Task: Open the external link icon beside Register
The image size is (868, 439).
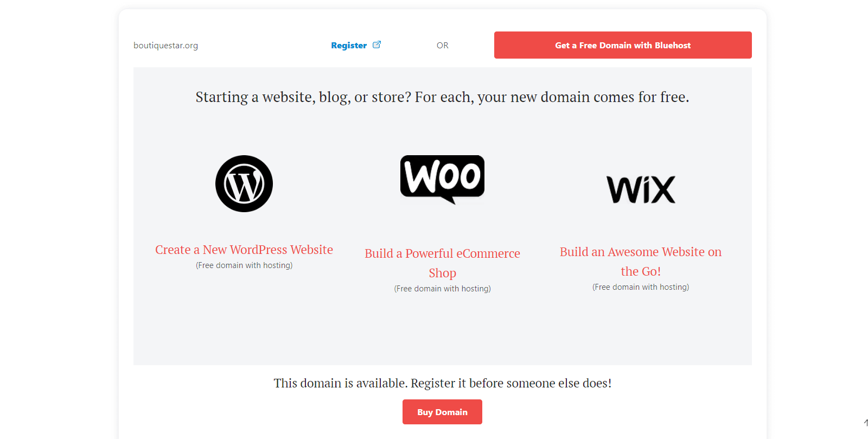Action: 376,44
